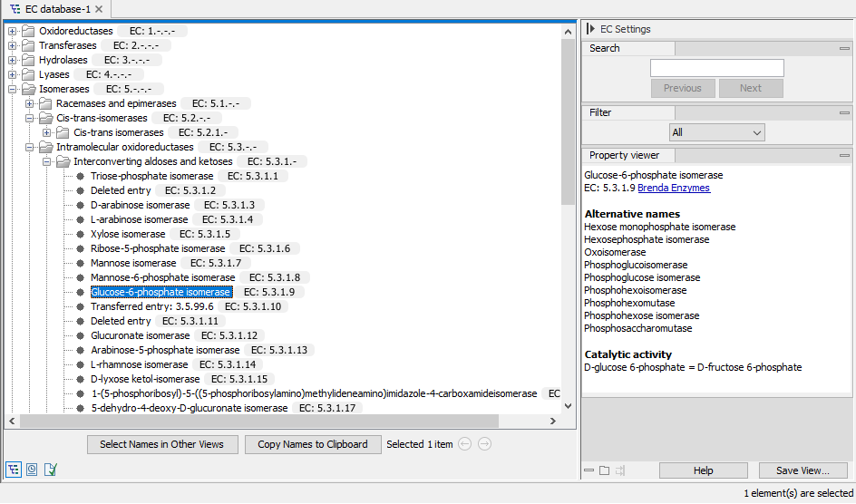Minimize the Search section

(843, 48)
